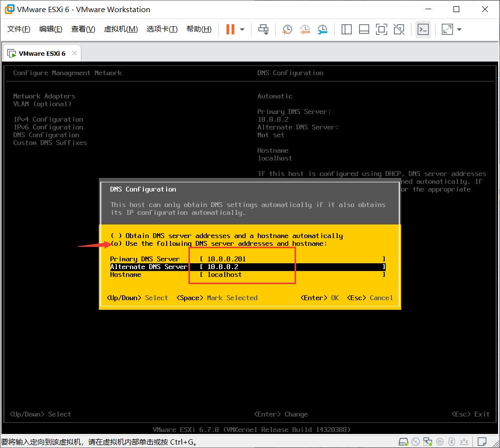500x448 pixels.
Task: Select Obtain DNS server addresses automatically option
Action: [x=227, y=236]
